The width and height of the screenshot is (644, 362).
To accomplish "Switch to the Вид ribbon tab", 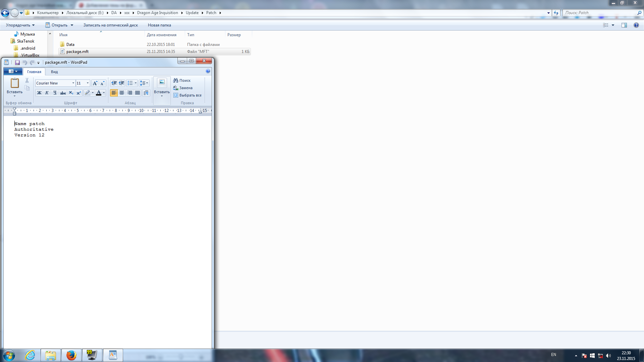I will pyautogui.click(x=54, y=72).
